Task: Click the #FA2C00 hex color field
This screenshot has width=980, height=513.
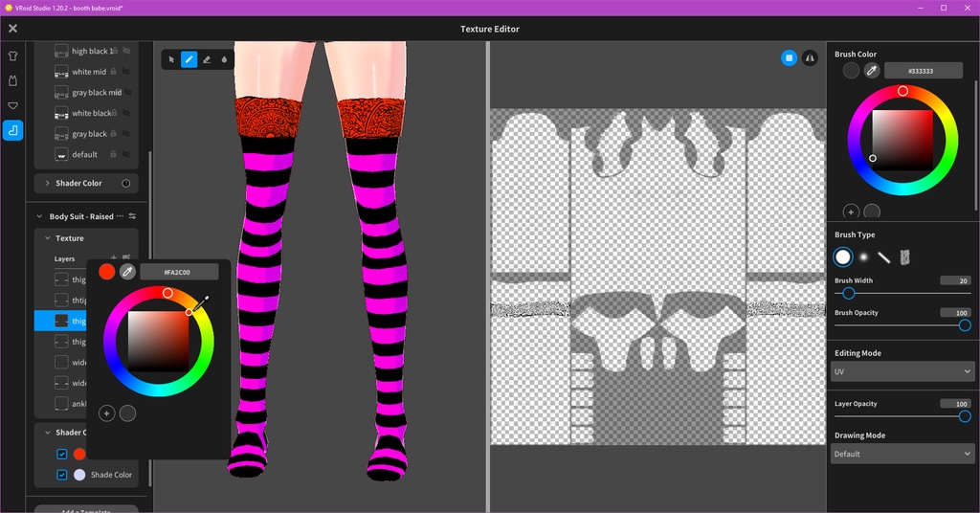Action: pyautogui.click(x=179, y=271)
